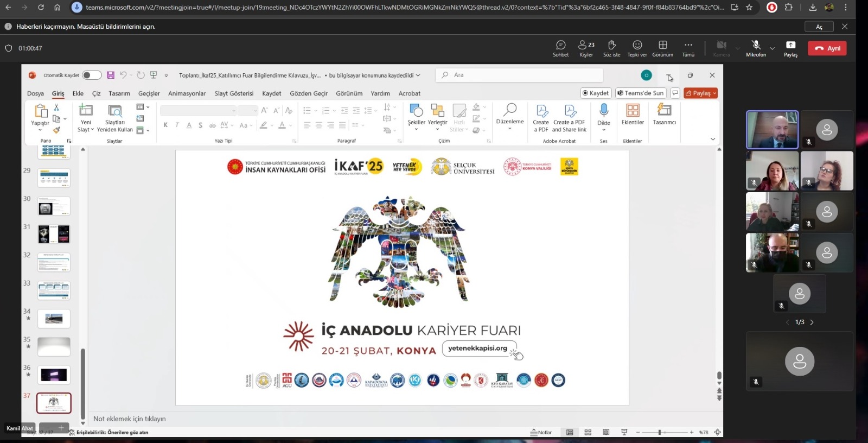Open the Düzenleme dropdown in ribbon

click(x=510, y=129)
